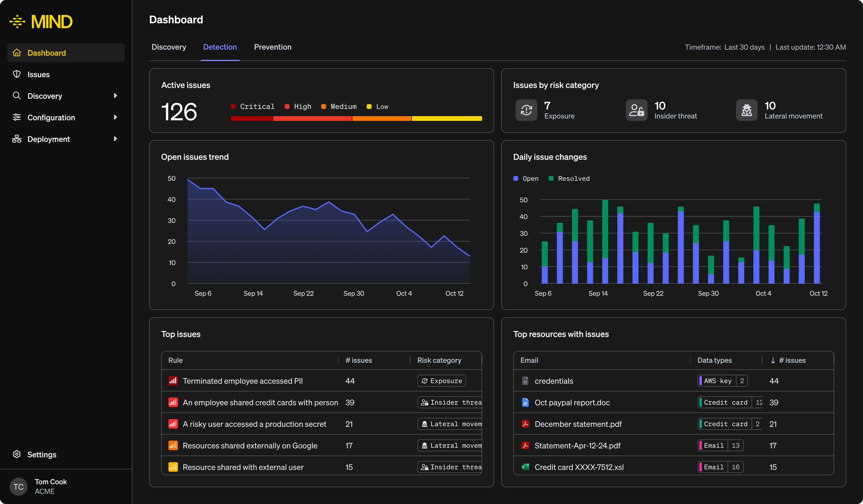The height and width of the screenshot is (504, 863).
Task: Click the yellow Low segment of severity bar
Action: (447, 119)
